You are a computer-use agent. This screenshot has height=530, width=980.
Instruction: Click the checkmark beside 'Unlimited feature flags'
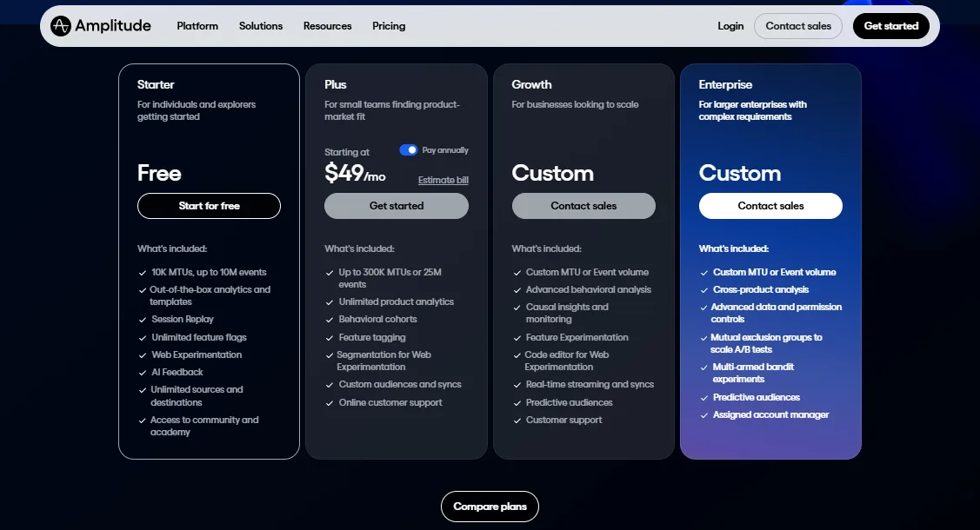click(143, 338)
